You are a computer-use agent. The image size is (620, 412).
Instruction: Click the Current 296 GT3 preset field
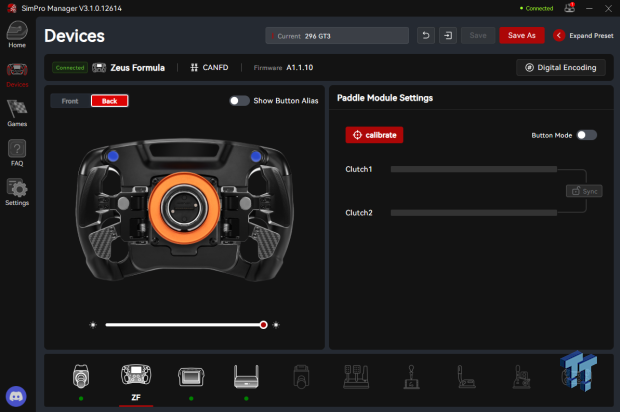pos(337,36)
